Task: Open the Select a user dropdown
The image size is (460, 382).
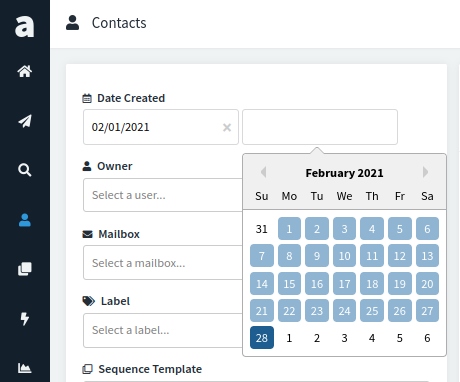Action: coord(163,195)
